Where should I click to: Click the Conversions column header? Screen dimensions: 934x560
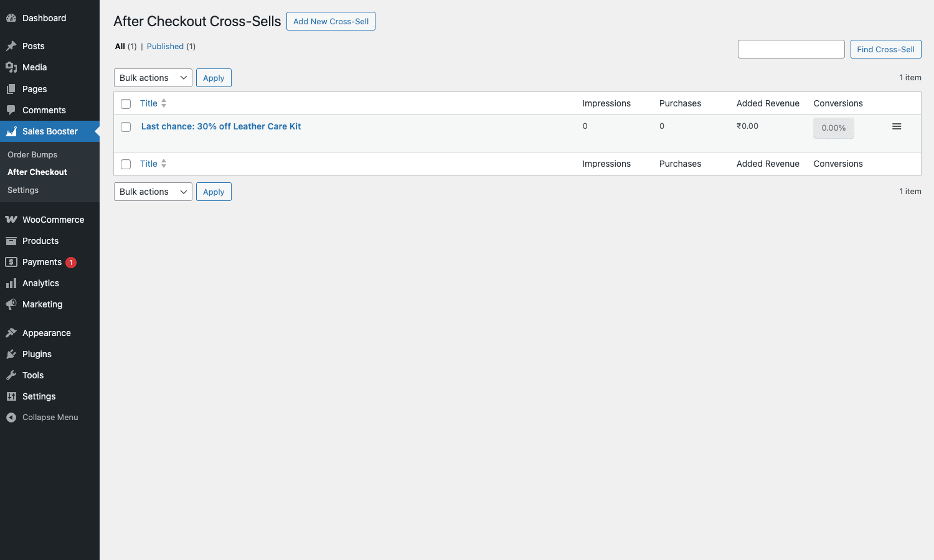(838, 103)
